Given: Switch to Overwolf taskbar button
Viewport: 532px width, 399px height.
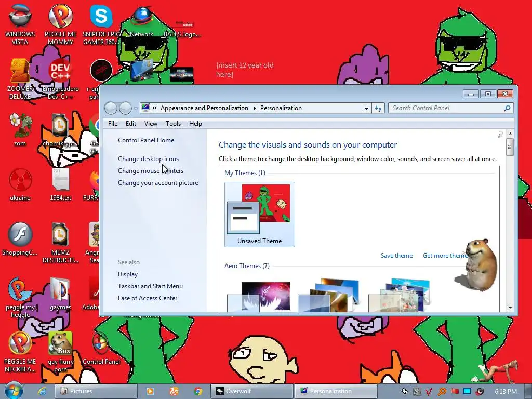Looking at the screenshot, I should [252, 391].
